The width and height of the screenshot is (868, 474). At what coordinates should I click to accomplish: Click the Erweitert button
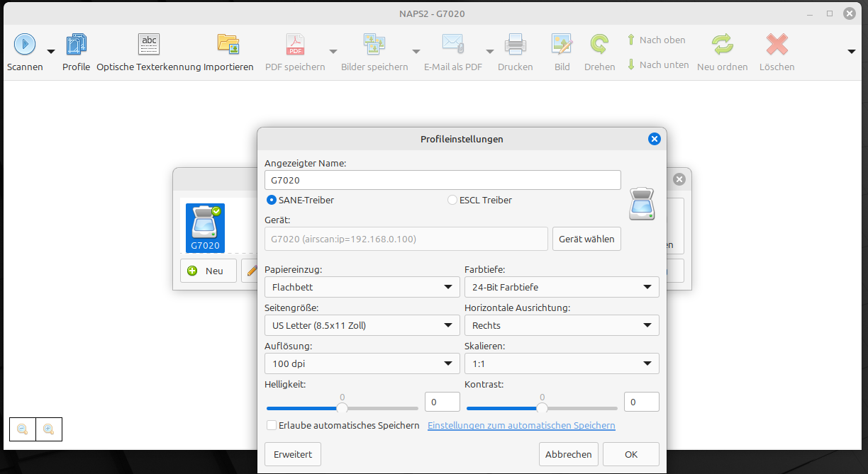[x=293, y=454]
